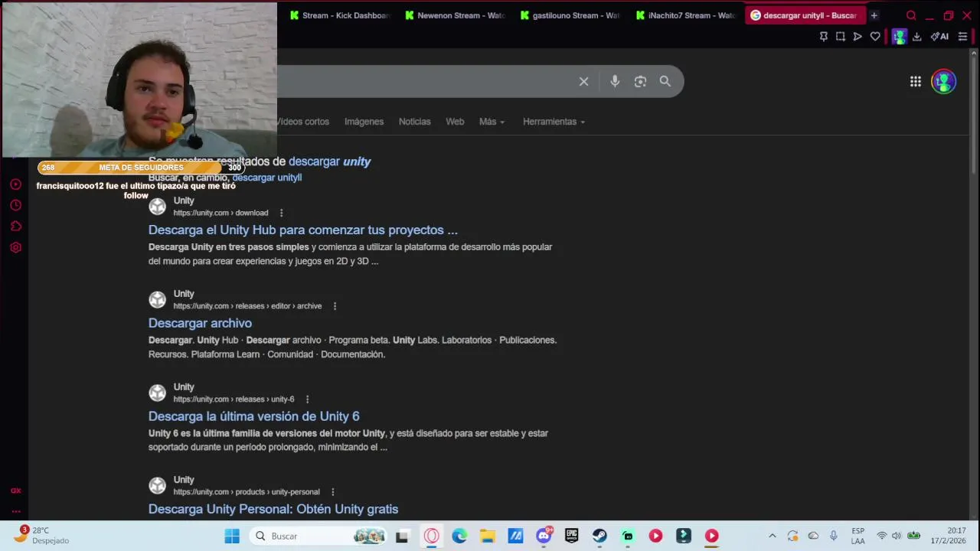Open Epic Games Launcher from taskbar
This screenshot has height=551, width=980.
point(572,536)
